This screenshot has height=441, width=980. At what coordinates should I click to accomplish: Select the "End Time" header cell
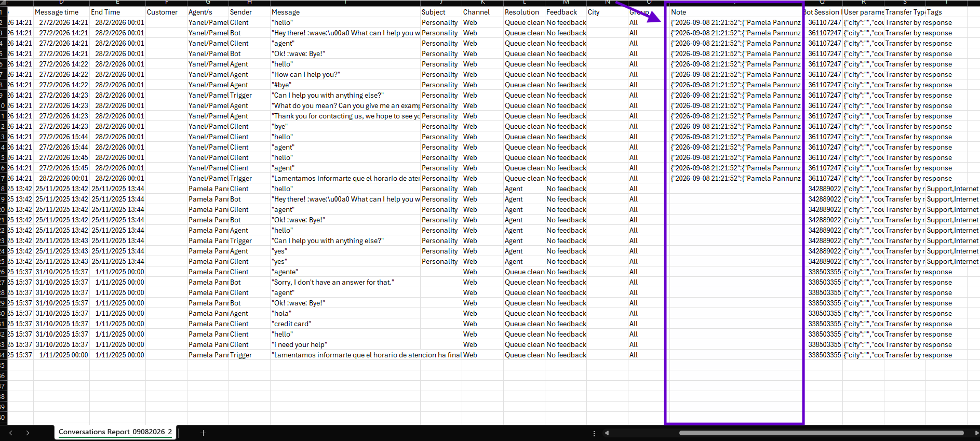[117, 12]
